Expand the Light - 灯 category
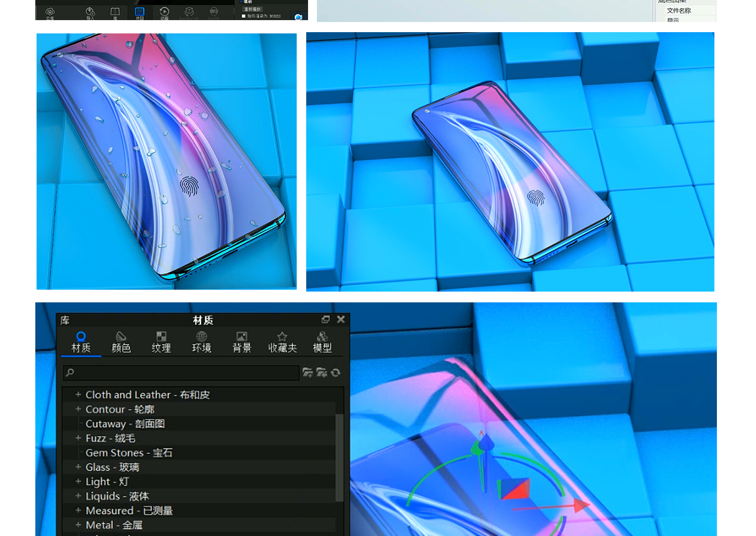756x536 pixels. pyautogui.click(x=78, y=481)
